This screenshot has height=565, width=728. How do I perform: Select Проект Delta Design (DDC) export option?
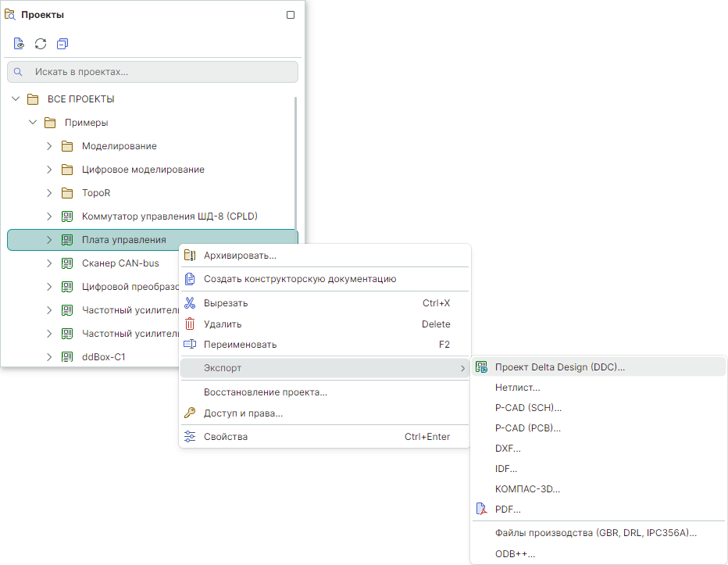pyautogui.click(x=559, y=367)
